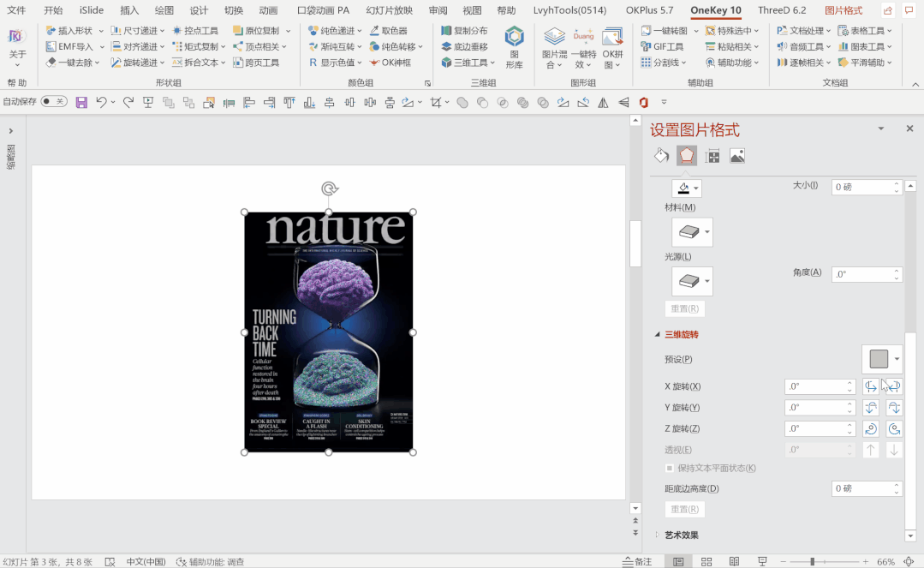Open the Fill & Line pane tab icon

(661, 156)
